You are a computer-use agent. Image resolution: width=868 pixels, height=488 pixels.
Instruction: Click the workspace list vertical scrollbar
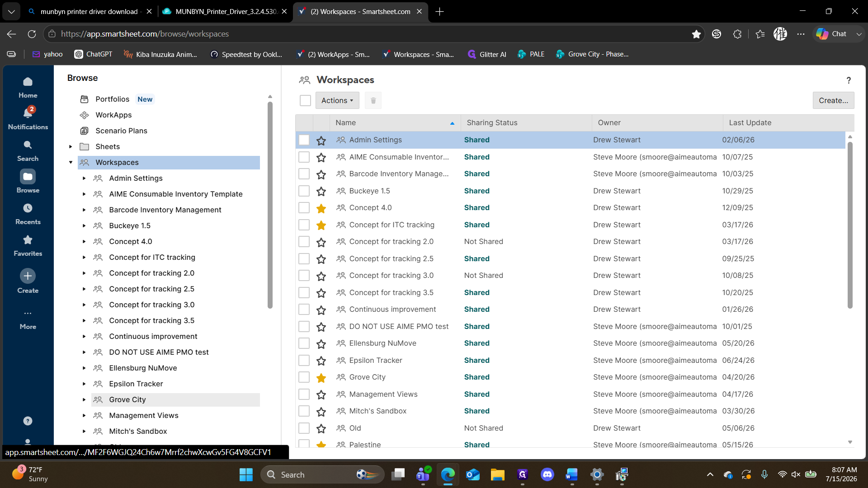850,225
